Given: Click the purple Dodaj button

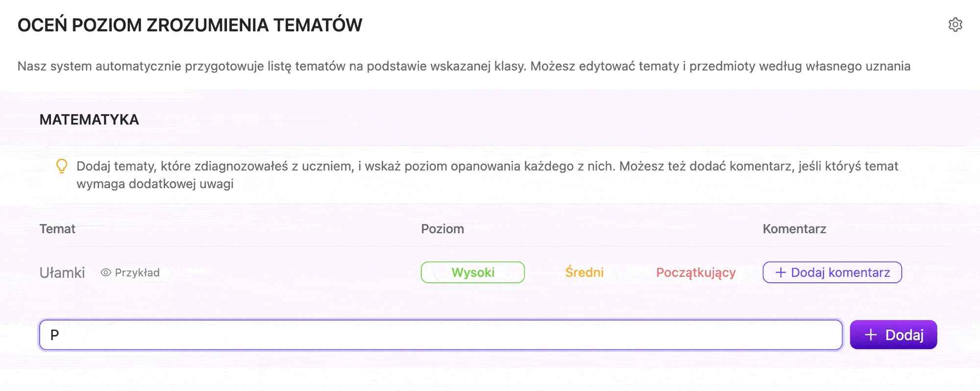Looking at the screenshot, I should (x=893, y=335).
